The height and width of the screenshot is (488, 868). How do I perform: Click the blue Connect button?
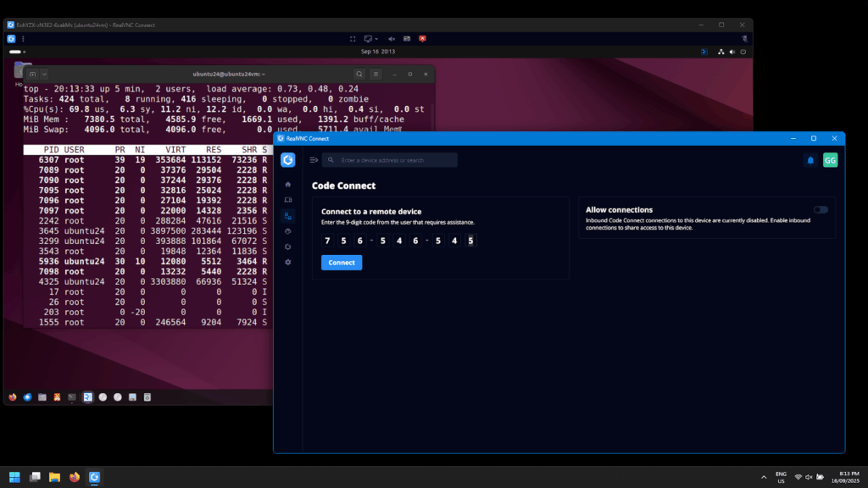pyautogui.click(x=342, y=263)
